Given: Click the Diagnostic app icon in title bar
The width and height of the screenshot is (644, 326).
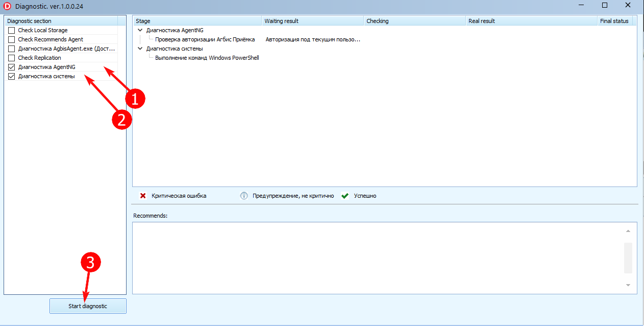Looking at the screenshot, I should pos(7,6).
